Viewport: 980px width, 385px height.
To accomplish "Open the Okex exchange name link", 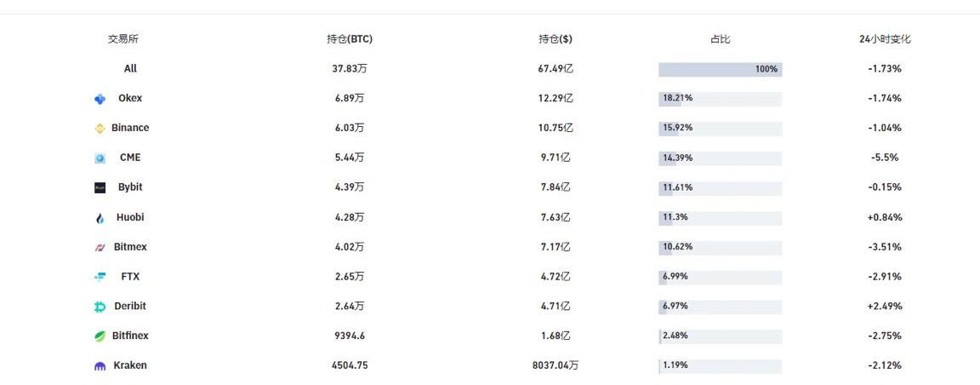I will (x=130, y=98).
